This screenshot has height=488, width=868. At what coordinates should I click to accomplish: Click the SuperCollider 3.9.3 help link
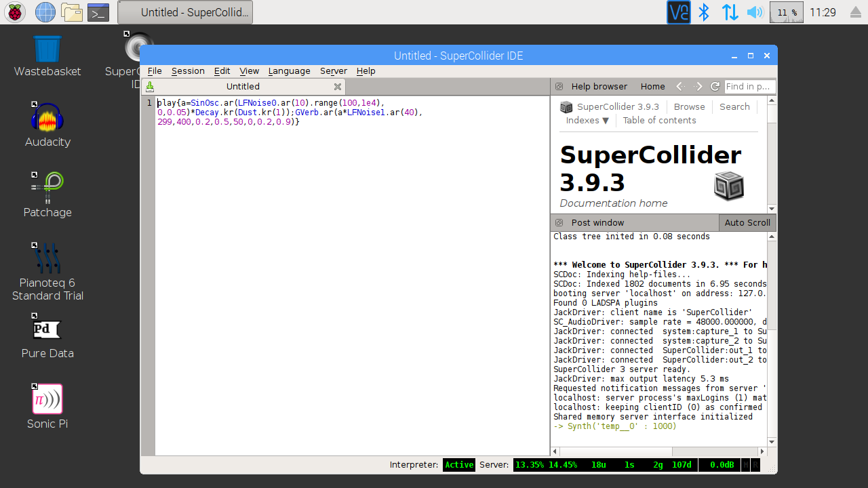[x=618, y=107]
